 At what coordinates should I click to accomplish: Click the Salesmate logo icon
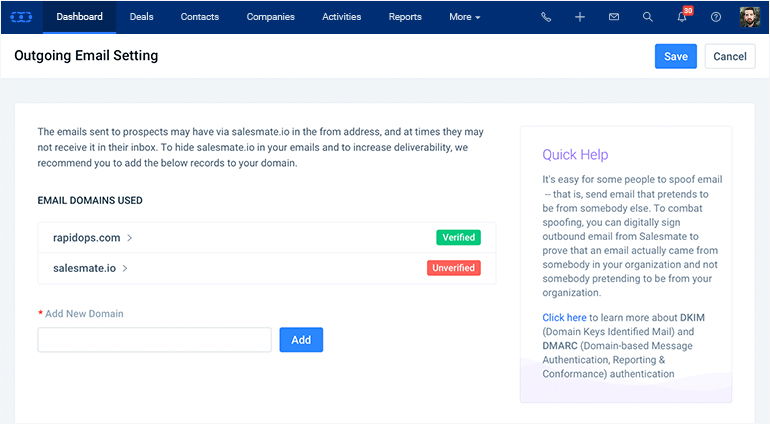coord(21,17)
